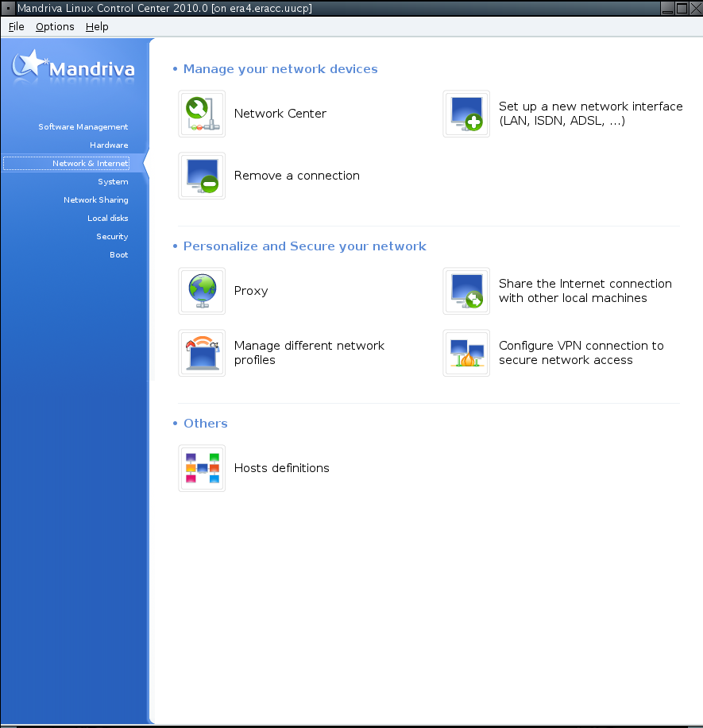The width and height of the screenshot is (703, 728).
Task: Open the File menu
Action: pyautogui.click(x=16, y=27)
